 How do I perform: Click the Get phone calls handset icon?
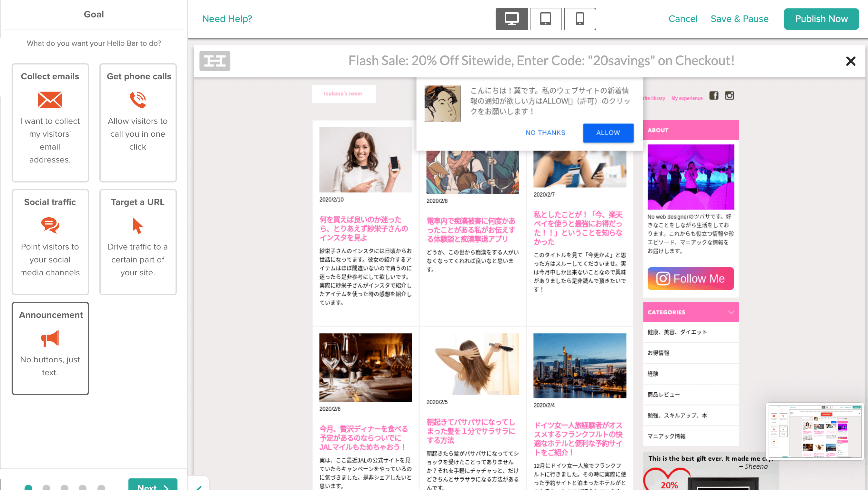click(138, 100)
